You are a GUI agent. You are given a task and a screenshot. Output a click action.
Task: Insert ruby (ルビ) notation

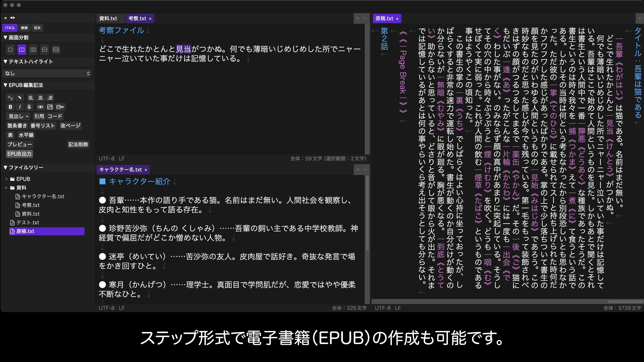click(x=10, y=98)
